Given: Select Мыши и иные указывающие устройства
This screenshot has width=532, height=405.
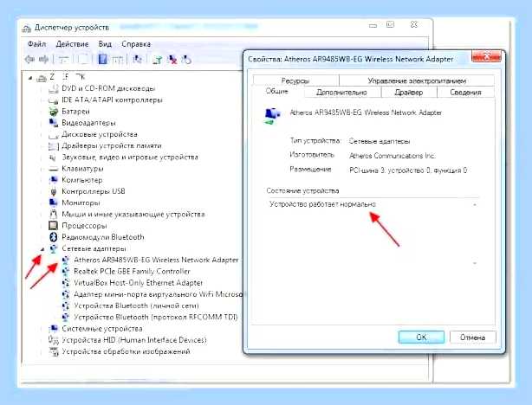Looking at the screenshot, I should click(x=133, y=215).
